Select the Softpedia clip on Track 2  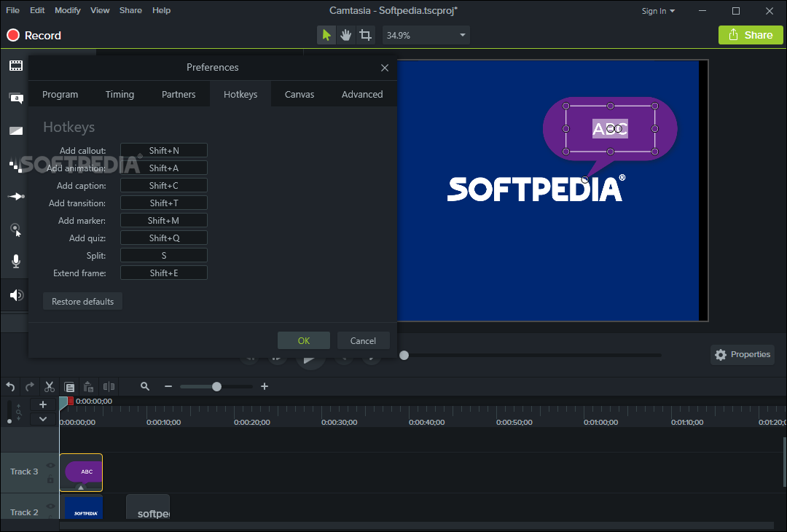pyautogui.click(x=83, y=508)
